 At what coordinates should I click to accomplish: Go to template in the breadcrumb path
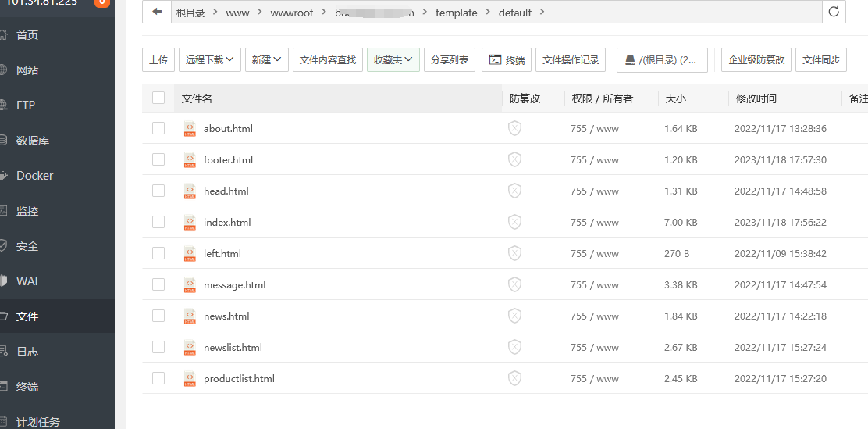456,13
